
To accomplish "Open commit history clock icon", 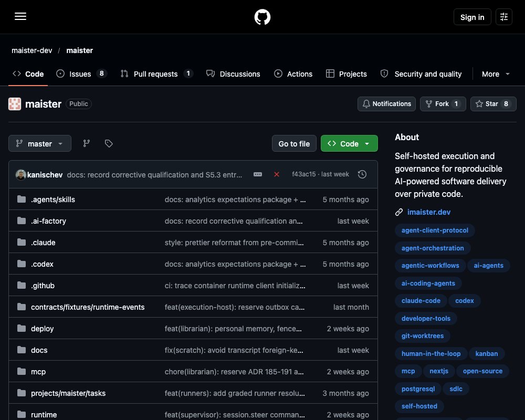I will click(362, 174).
